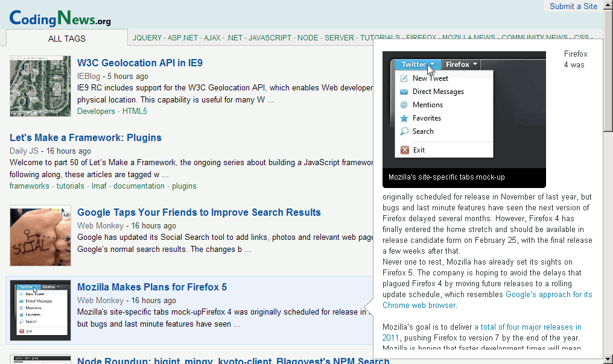Click the tutorials tag under the Framework article
This screenshot has width=613, height=364.
(71, 186)
